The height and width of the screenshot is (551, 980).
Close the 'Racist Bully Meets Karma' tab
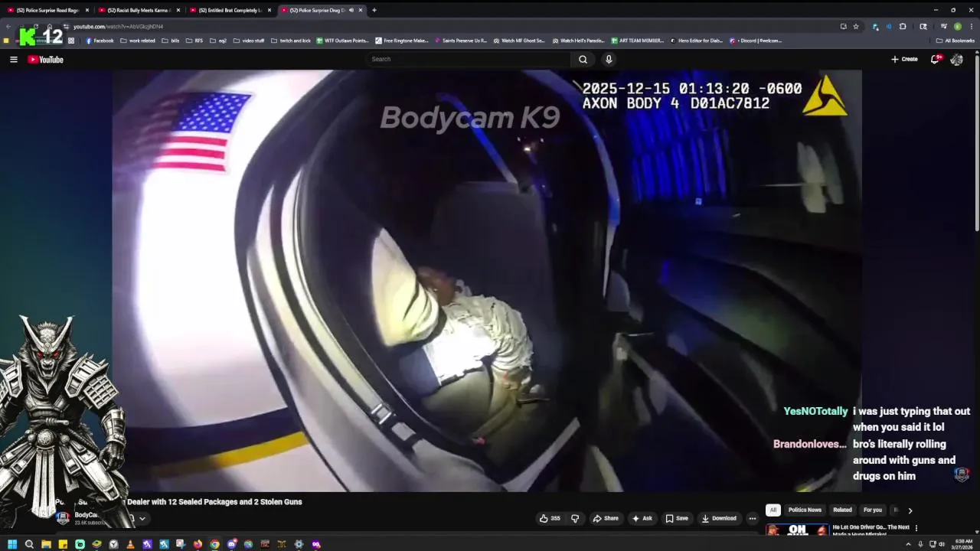178,10
